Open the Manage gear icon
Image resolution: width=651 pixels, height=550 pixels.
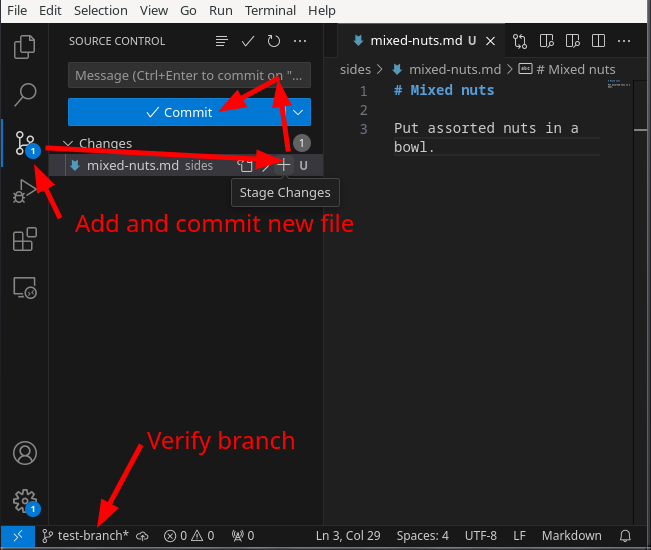[24, 501]
